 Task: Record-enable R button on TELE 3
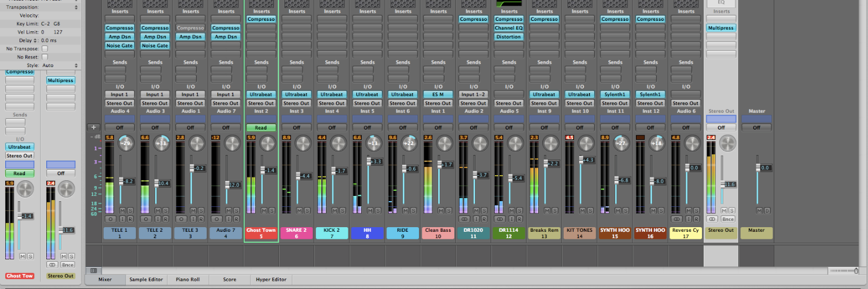(201, 219)
